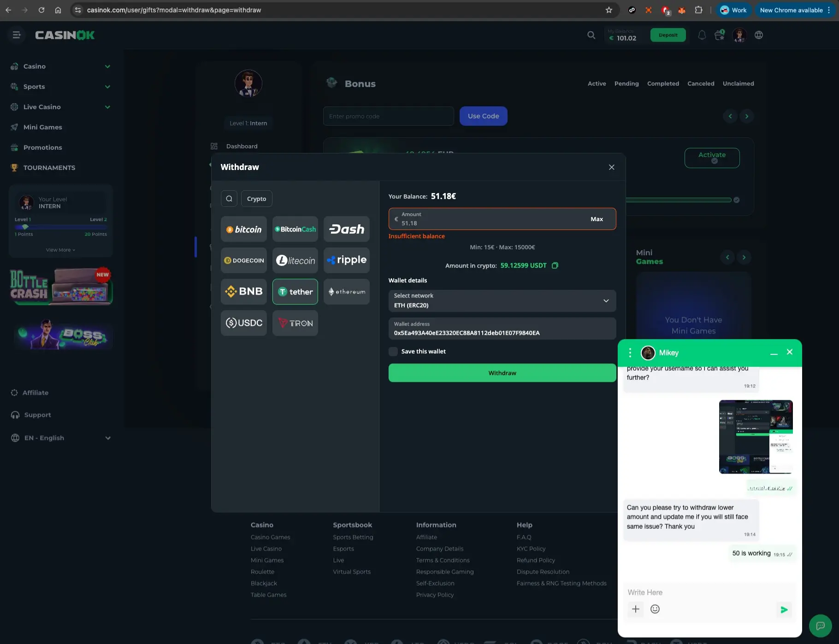Show next Mini Games item

[744, 258]
